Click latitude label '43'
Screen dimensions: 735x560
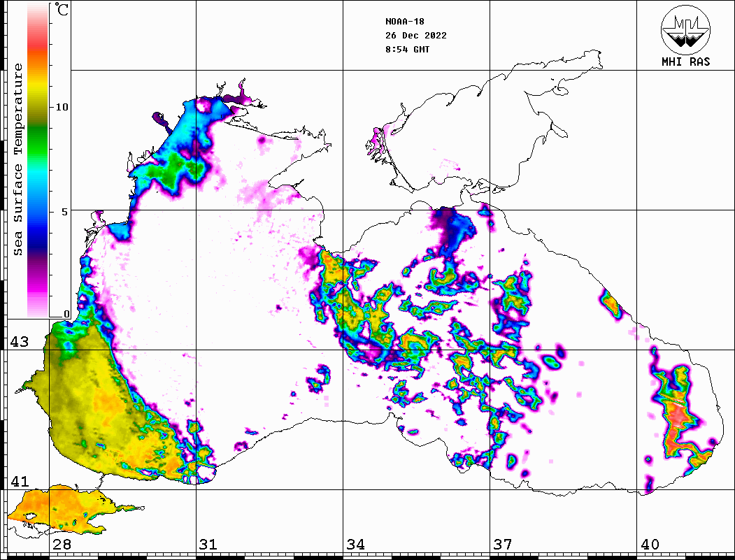(x=20, y=342)
